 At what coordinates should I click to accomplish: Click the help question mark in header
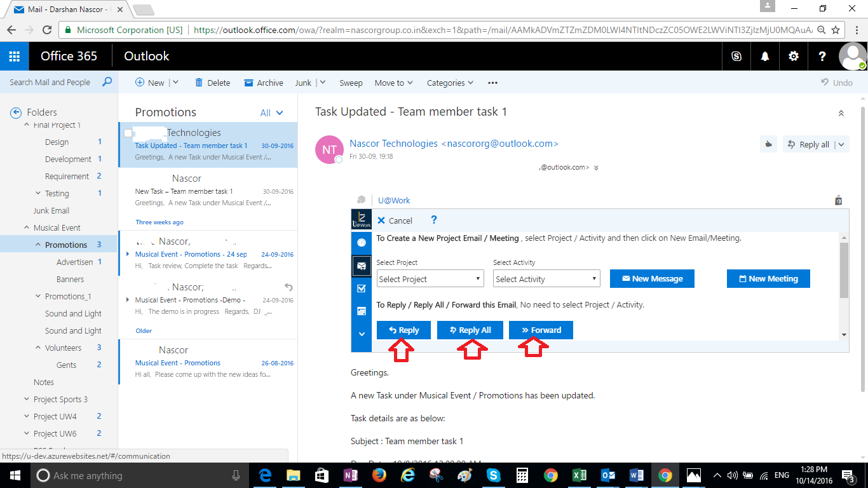pos(822,56)
